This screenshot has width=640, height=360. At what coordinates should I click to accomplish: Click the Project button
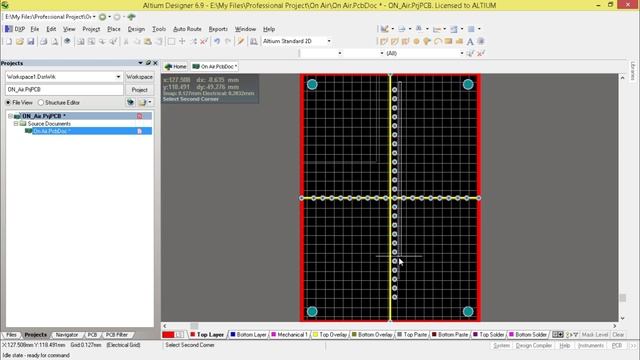(x=139, y=90)
